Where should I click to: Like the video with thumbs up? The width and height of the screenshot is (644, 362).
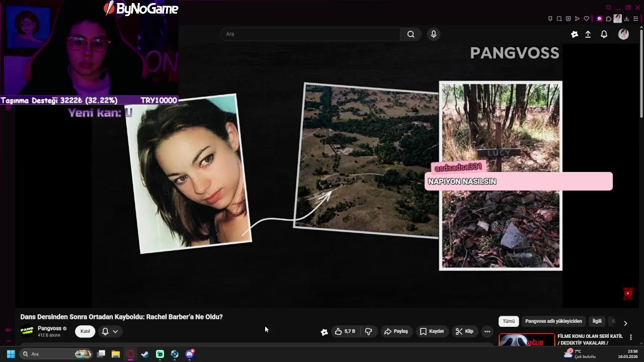345,331
